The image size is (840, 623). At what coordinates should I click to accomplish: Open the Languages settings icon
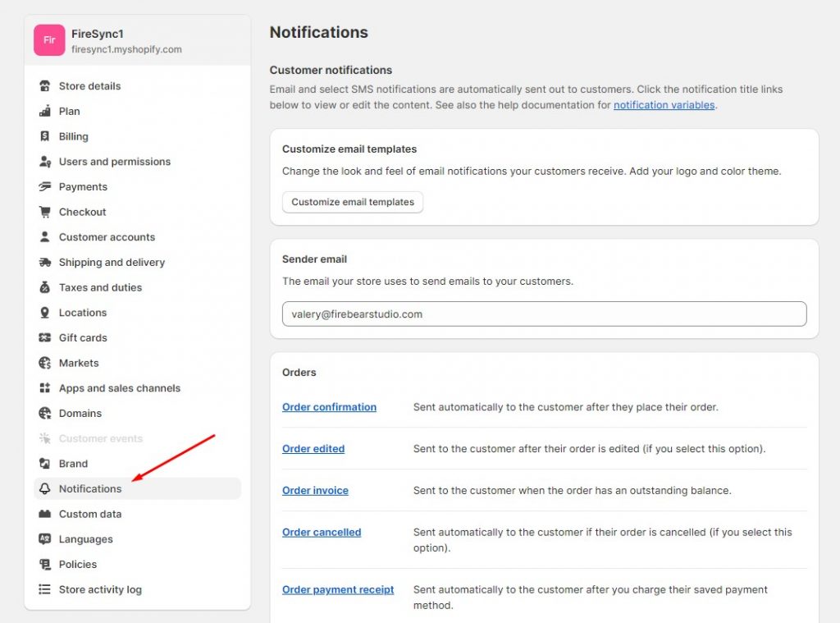tap(43, 539)
